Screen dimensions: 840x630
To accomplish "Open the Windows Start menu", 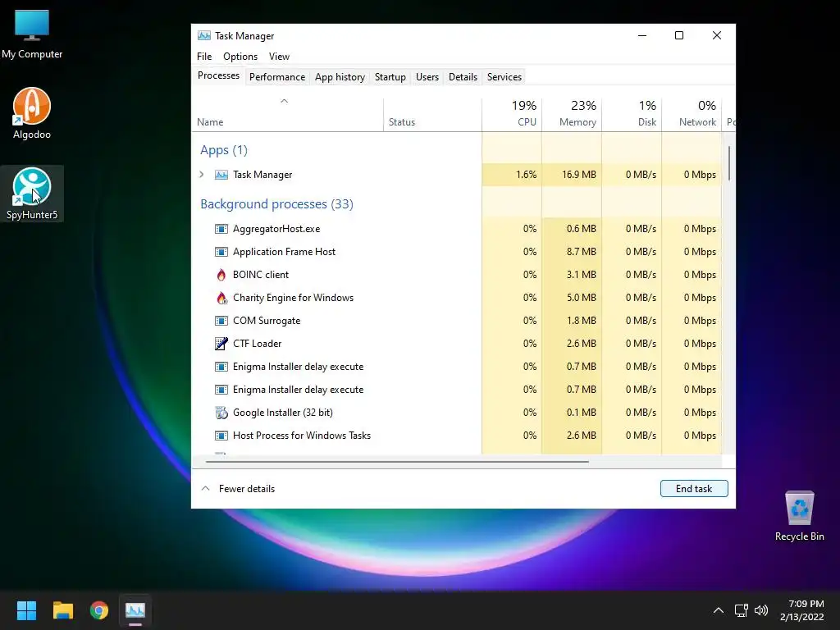I will tap(26, 610).
